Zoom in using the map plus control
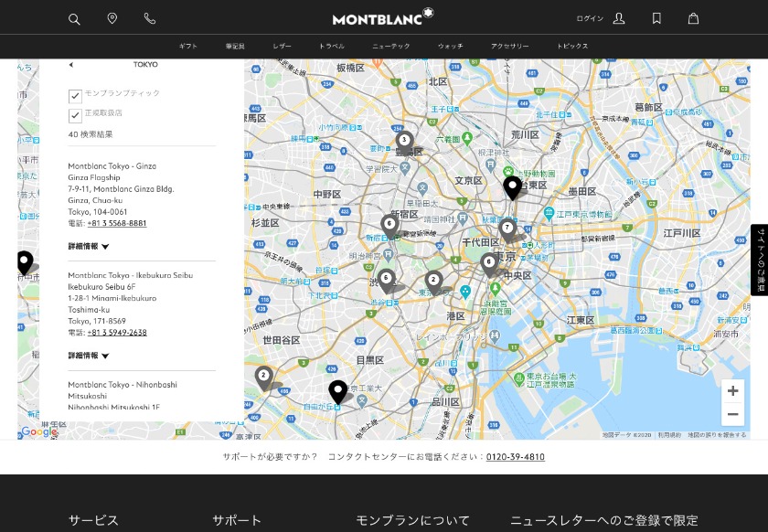This screenshot has width=768, height=532. pyautogui.click(x=732, y=390)
